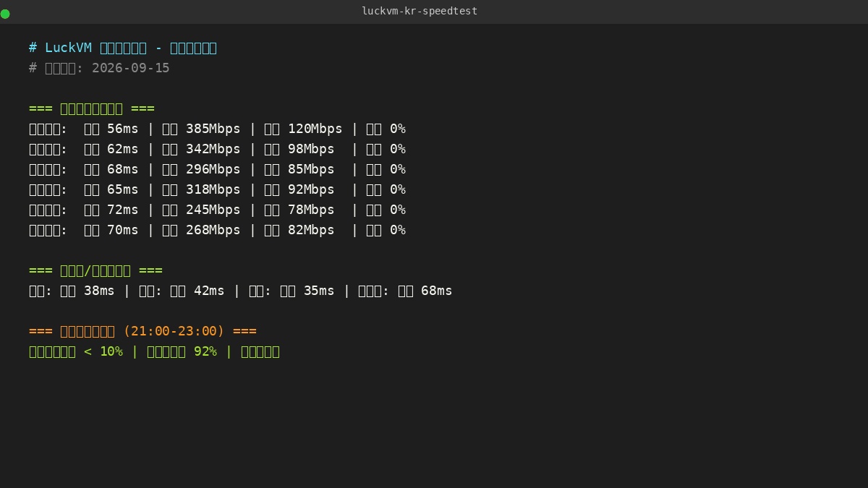The image size is (868, 488).
Task: Select the LuckVM text in the header line
Action: [x=68, y=48]
